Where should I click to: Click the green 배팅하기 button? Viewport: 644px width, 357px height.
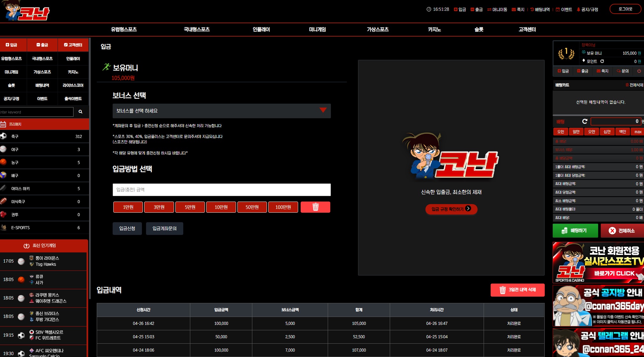click(x=575, y=231)
